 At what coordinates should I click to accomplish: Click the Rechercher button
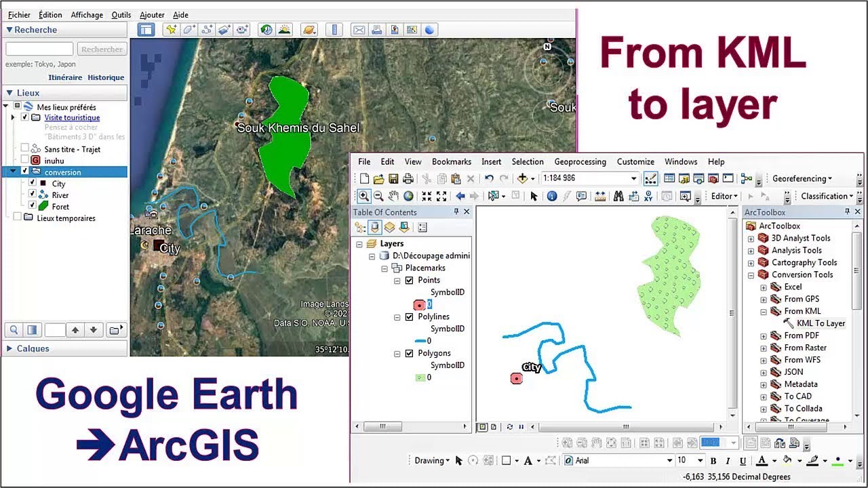[x=102, y=49]
